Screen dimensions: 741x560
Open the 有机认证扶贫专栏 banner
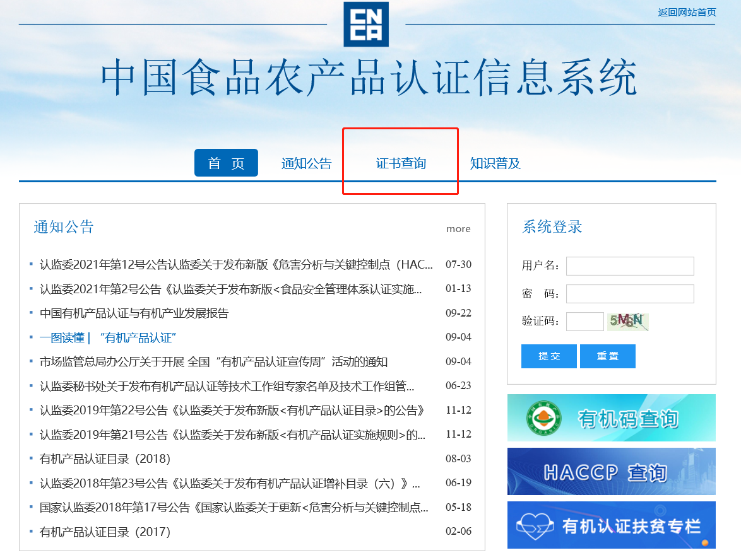(x=612, y=525)
